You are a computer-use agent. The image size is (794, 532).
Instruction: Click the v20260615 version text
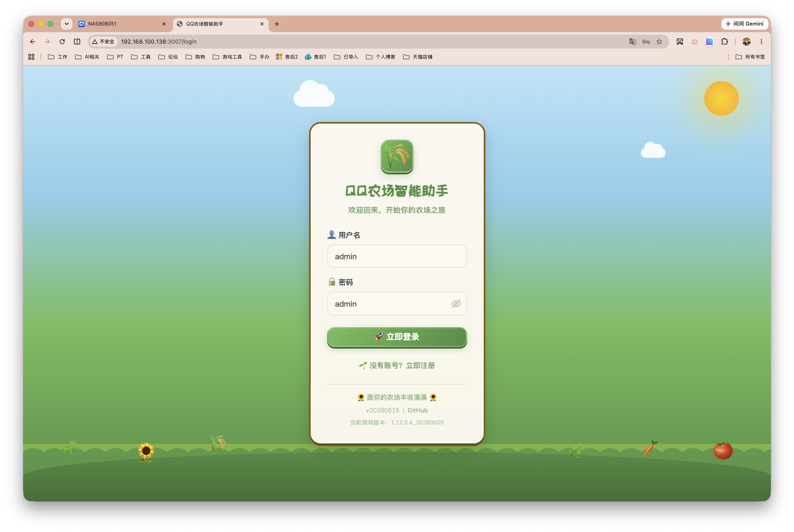[382, 410]
